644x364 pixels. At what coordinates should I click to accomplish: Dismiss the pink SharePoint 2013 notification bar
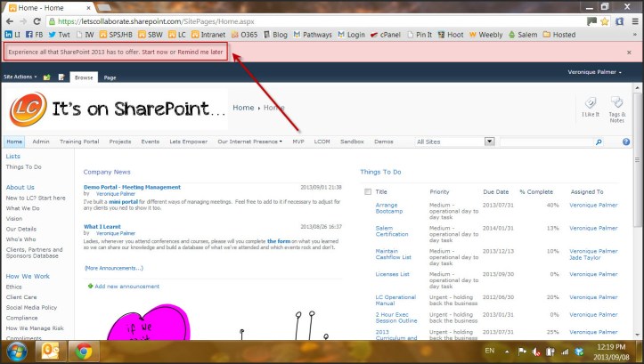(x=629, y=53)
